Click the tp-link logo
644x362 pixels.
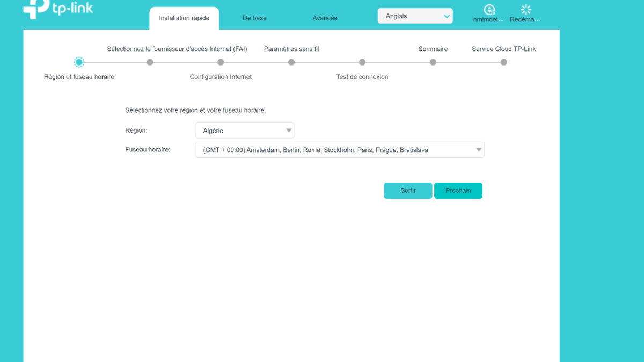click(58, 10)
